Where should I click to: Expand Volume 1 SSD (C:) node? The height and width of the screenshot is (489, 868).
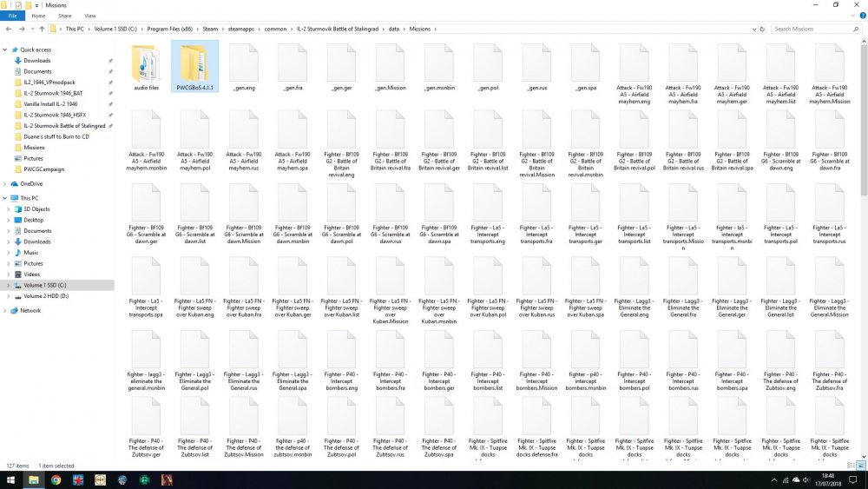(x=9, y=285)
